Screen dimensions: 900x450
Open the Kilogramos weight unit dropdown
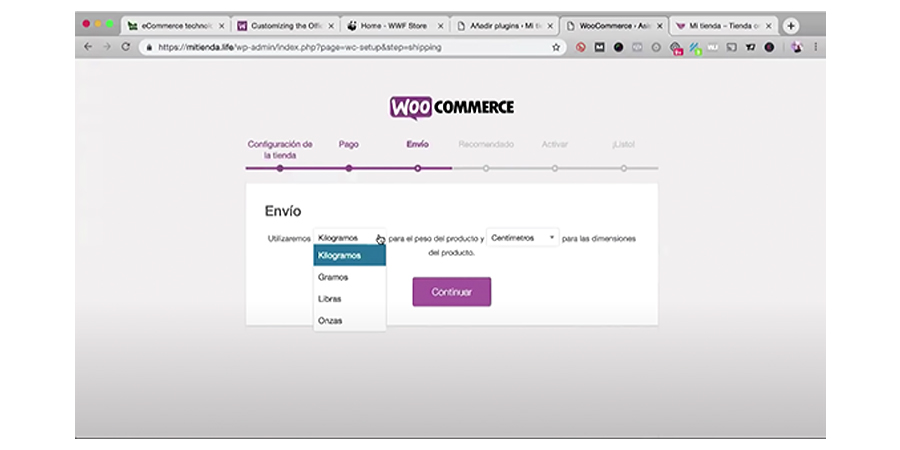[x=350, y=238]
